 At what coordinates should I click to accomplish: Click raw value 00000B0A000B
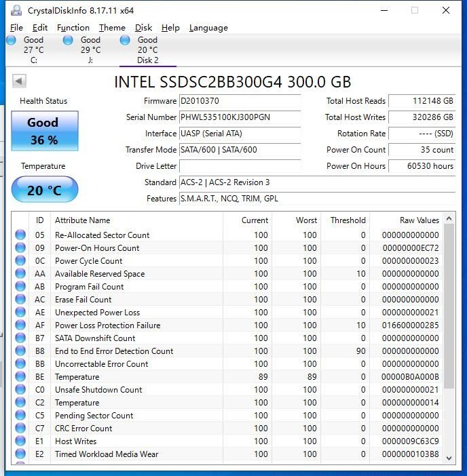[411, 377]
